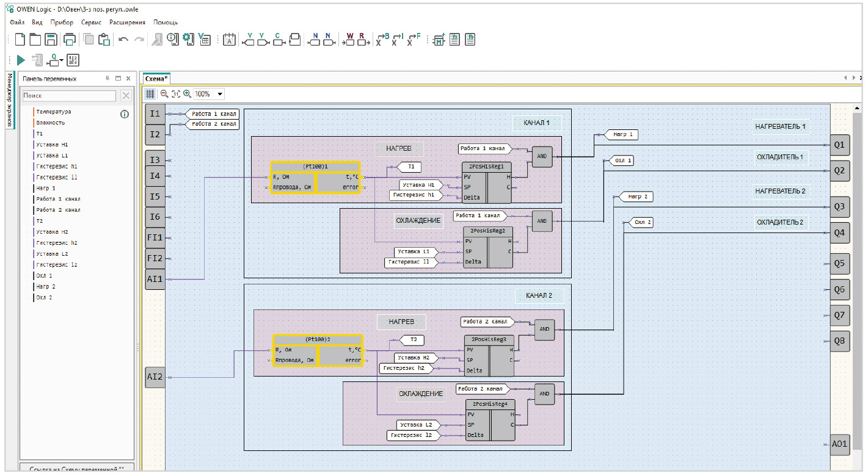Start simulation with the green play icon
Image resolution: width=868 pixels, height=476 pixels.
point(21,60)
